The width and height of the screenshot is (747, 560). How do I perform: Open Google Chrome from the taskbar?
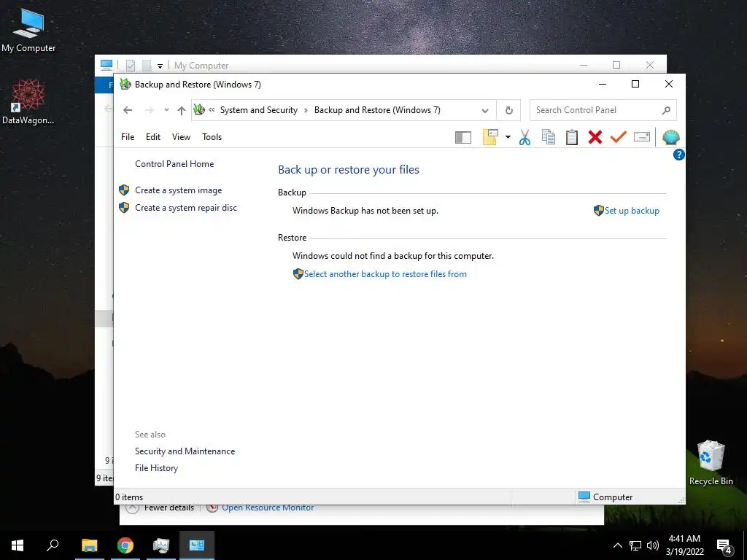(125, 545)
